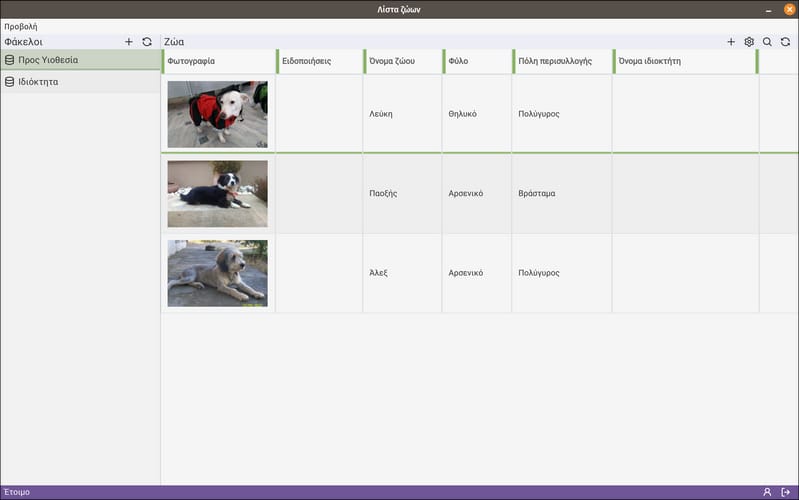Open the Προβολή menu
The height and width of the screenshot is (500, 799).
click(21, 27)
